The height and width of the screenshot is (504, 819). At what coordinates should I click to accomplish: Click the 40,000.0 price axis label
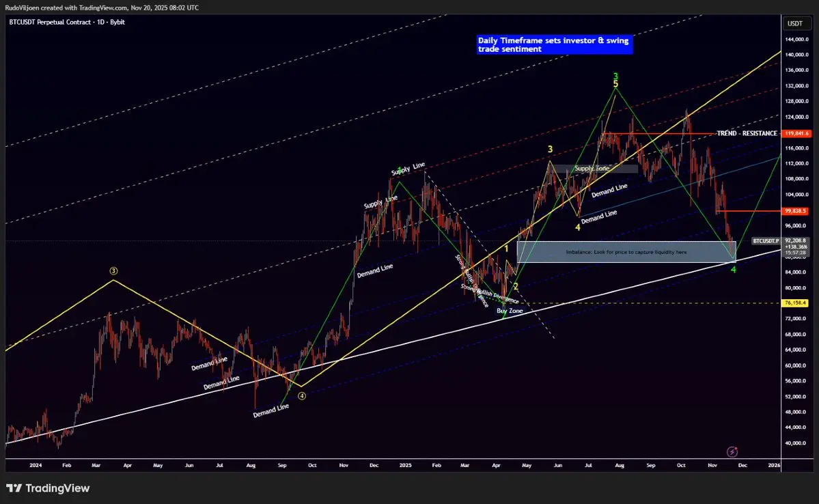point(796,443)
